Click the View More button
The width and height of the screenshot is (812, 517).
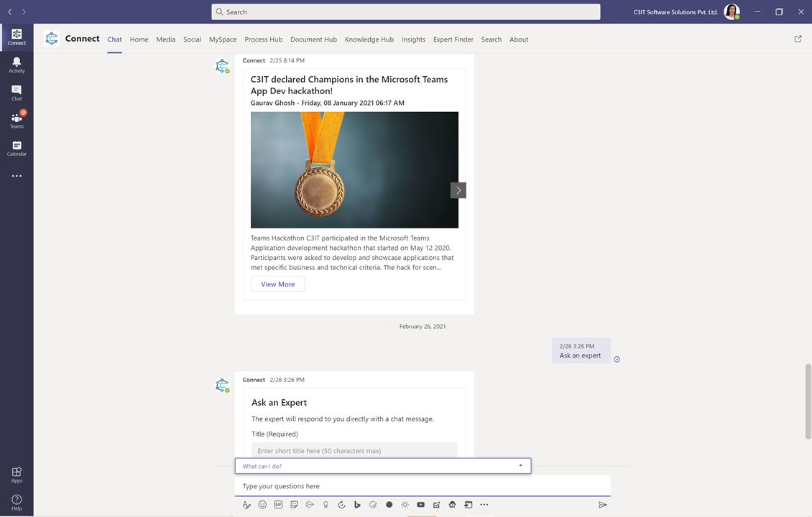click(x=277, y=284)
